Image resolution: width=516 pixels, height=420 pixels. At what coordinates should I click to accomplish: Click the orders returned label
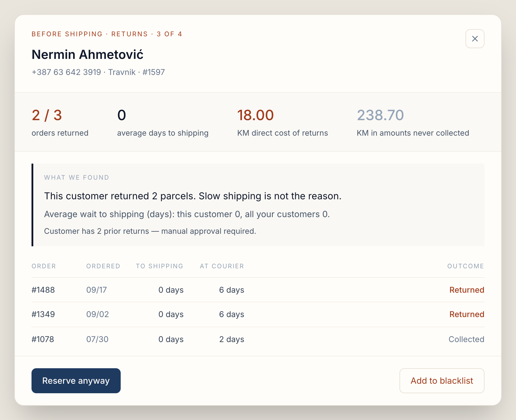tap(60, 133)
